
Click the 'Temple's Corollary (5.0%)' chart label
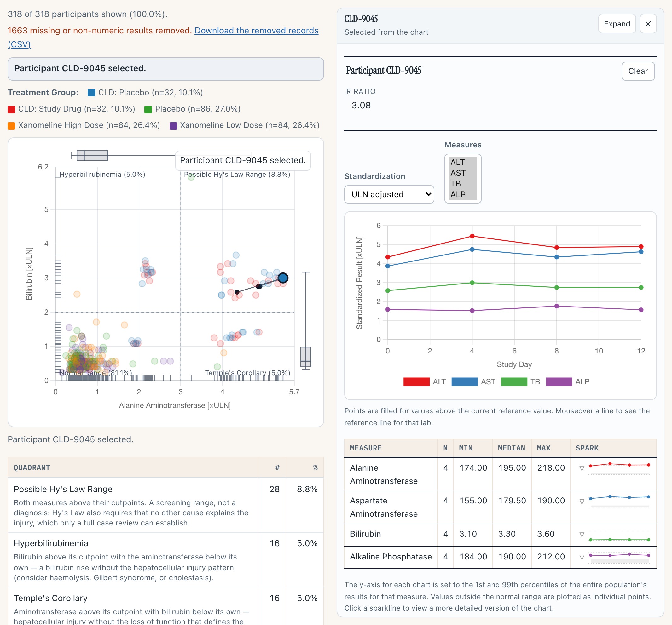(247, 373)
